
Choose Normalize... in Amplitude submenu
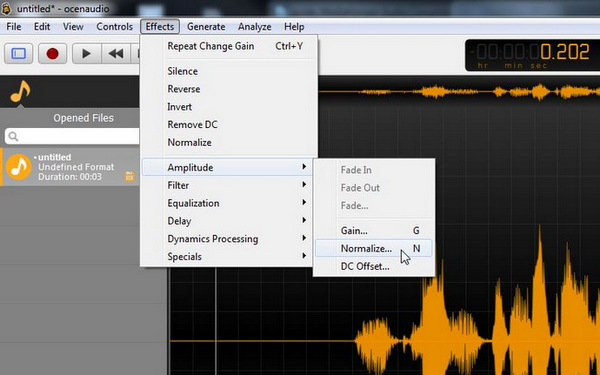pos(374,248)
